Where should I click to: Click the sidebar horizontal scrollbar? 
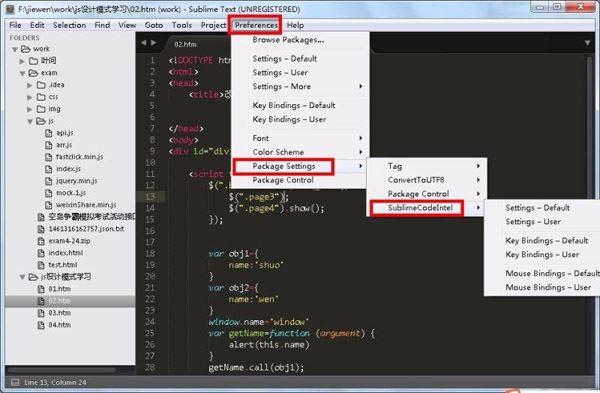pyautogui.click(x=61, y=370)
